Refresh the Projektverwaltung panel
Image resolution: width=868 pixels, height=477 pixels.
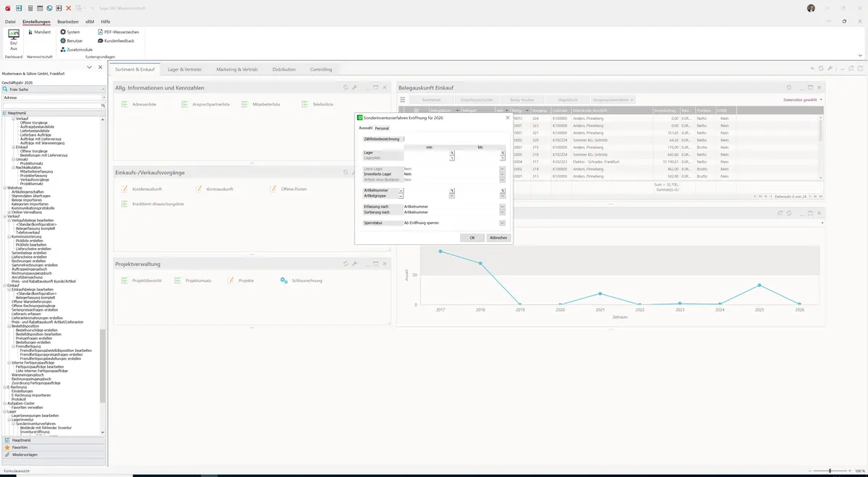pyautogui.click(x=345, y=264)
